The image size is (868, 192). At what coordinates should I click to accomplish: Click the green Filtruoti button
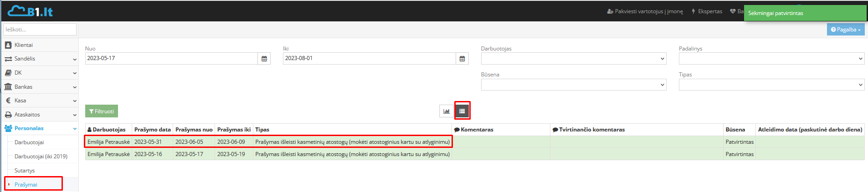(x=102, y=111)
